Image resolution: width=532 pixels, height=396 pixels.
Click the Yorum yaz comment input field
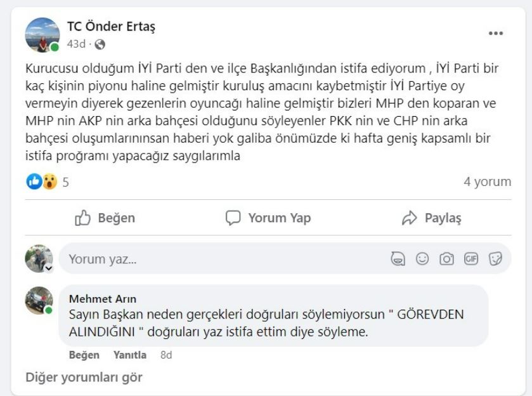pos(222,259)
